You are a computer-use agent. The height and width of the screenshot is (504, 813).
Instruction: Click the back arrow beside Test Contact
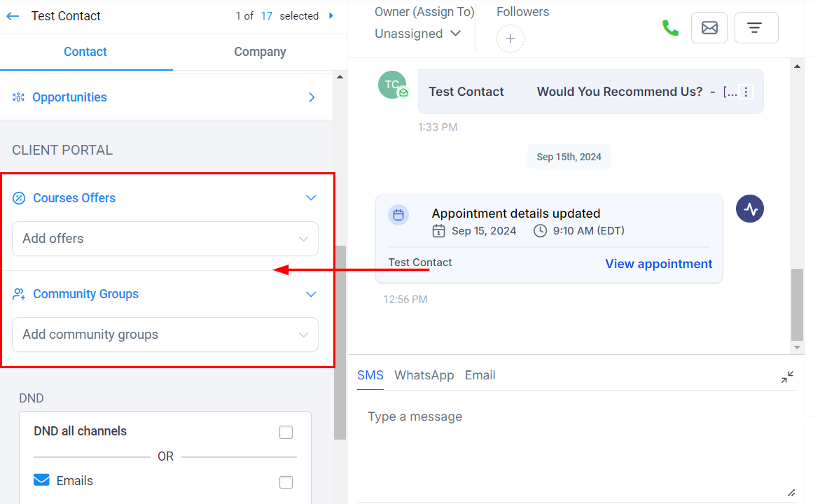point(13,16)
